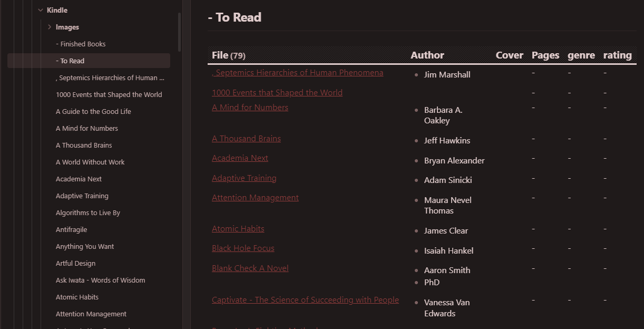Open 'A Guide to the Good Life' note
The height and width of the screenshot is (329, 644).
[93, 111]
